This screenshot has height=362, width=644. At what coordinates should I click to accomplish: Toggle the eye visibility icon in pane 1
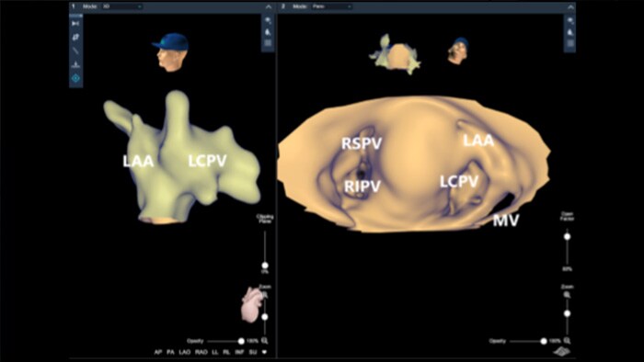click(x=268, y=20)
